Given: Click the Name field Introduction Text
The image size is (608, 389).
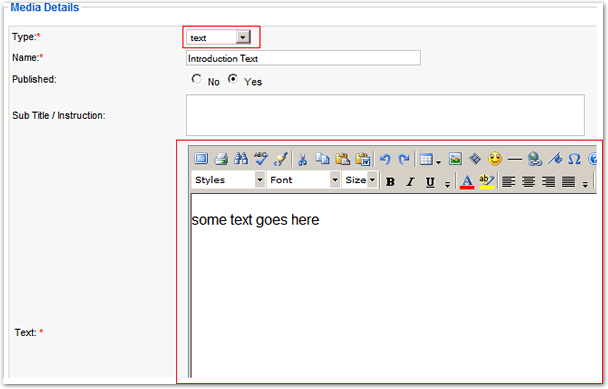Looking at the screenshot, I should (x=303, y=58).
